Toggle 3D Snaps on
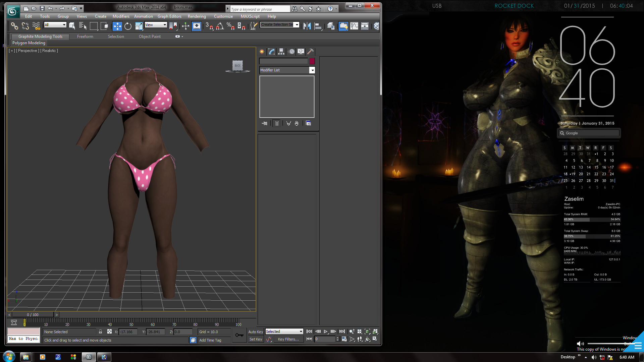The width and height of the screenshot is (644, 362). (x=209, y=26)
